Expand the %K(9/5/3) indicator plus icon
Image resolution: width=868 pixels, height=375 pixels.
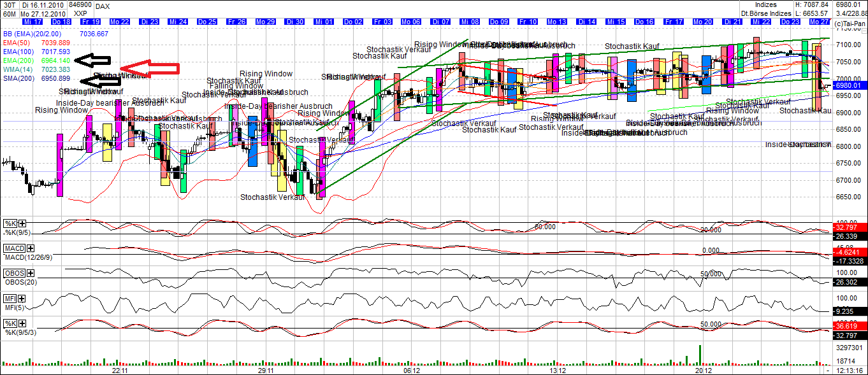(x=22, y=323)
